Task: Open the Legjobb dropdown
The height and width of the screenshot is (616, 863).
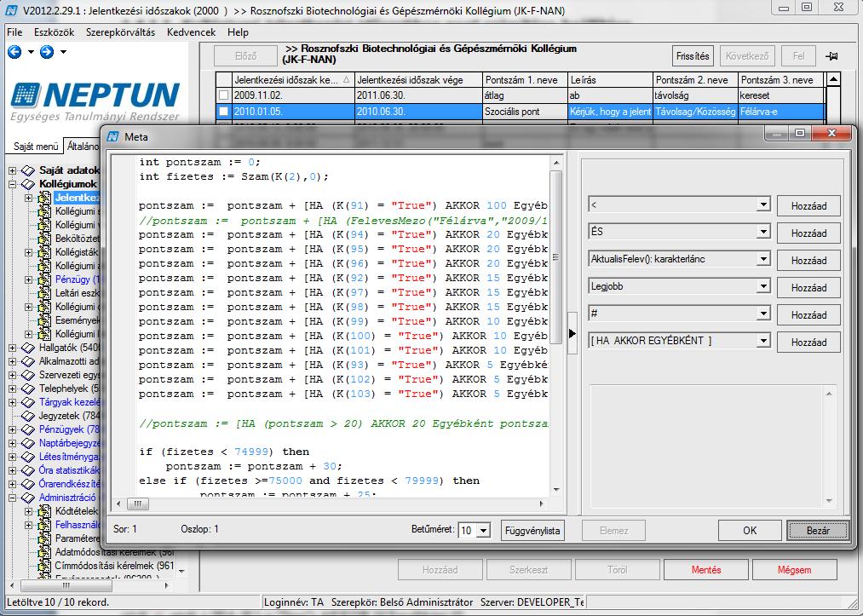Action: [x=762, y=286]
